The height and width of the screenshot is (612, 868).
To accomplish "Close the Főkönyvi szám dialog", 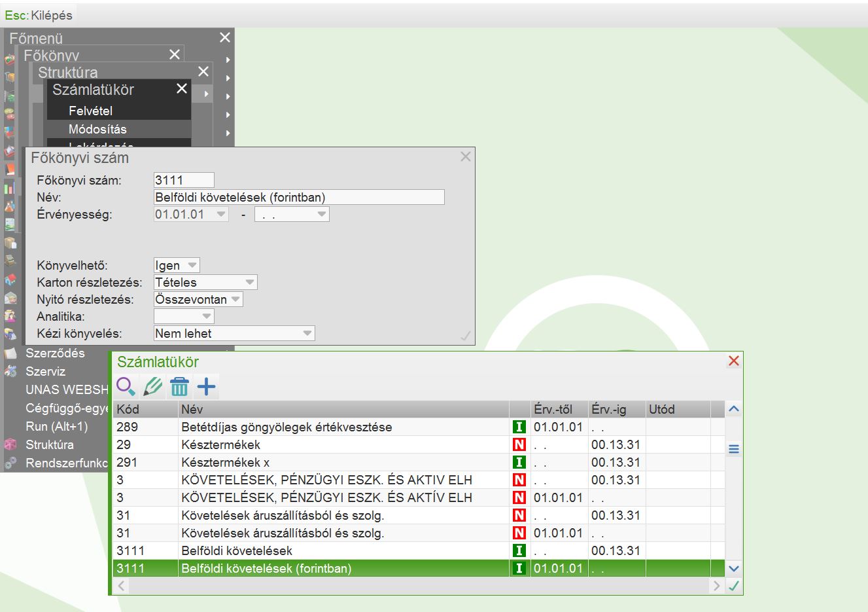I will (466, 156).
